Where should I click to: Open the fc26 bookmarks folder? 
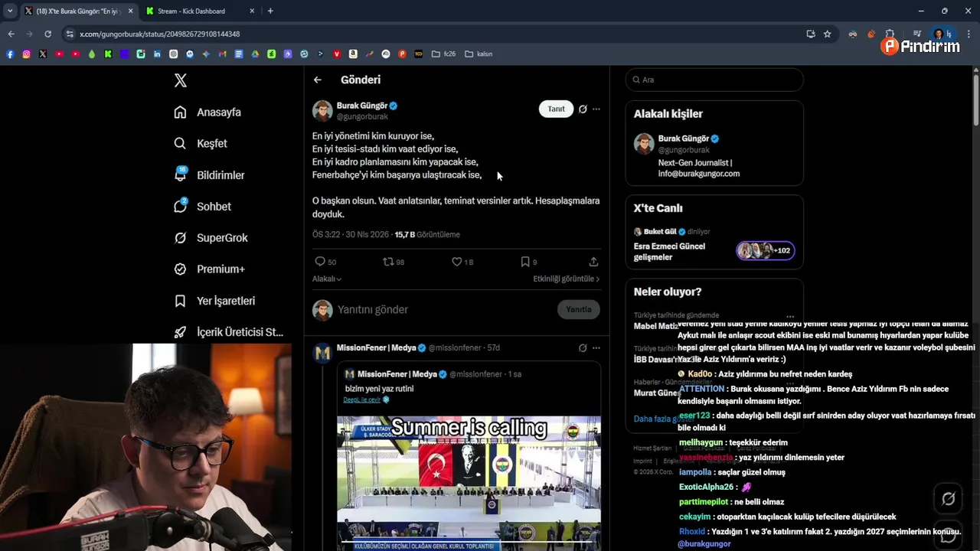coord(443,54)
